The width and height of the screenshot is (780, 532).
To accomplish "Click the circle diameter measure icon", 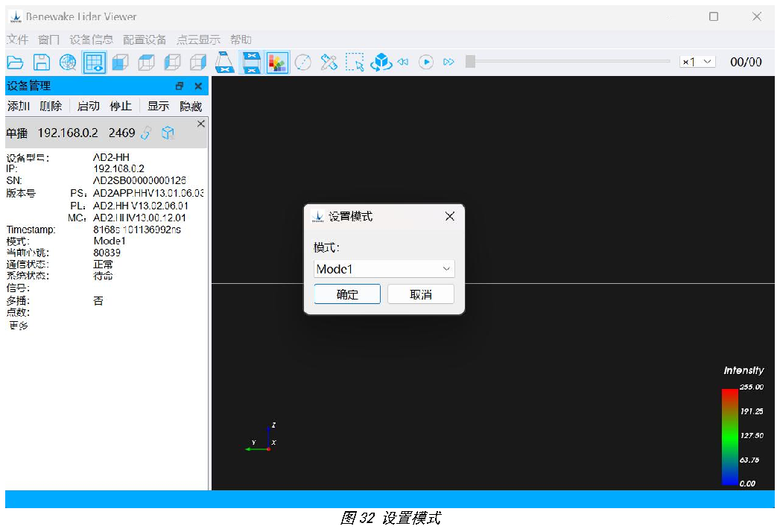I will tap(303, 62).
